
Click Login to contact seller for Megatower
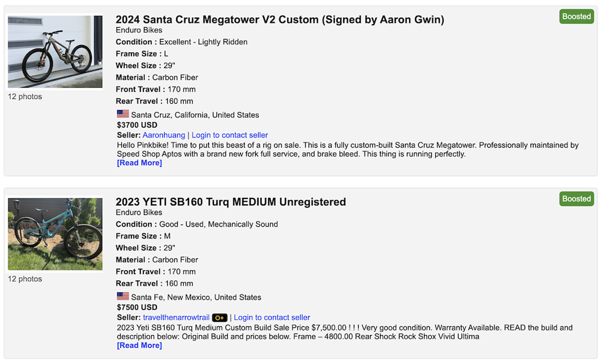[x=230, y=135]
